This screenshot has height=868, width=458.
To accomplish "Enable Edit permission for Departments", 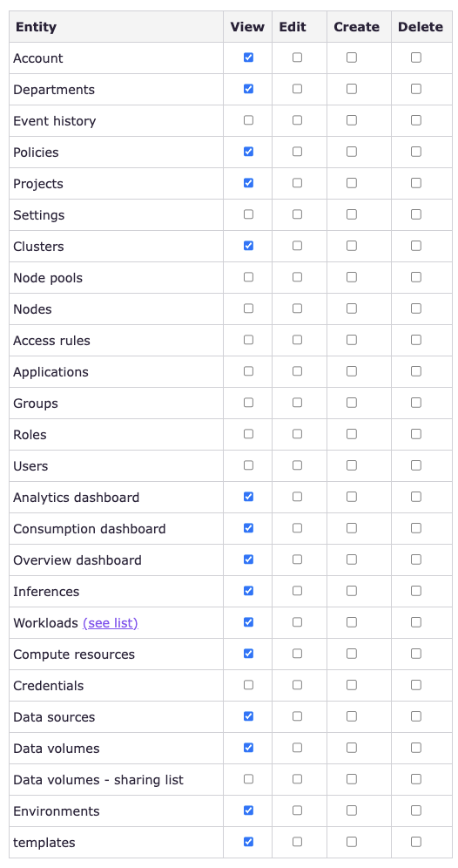I will (298, 89).
